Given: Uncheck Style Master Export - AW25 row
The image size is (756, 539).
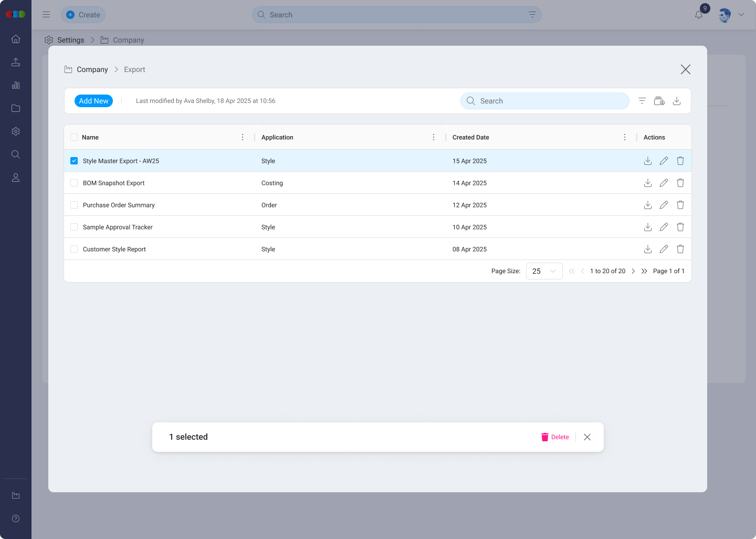Looking at the screenshot, I should (73, 160).
